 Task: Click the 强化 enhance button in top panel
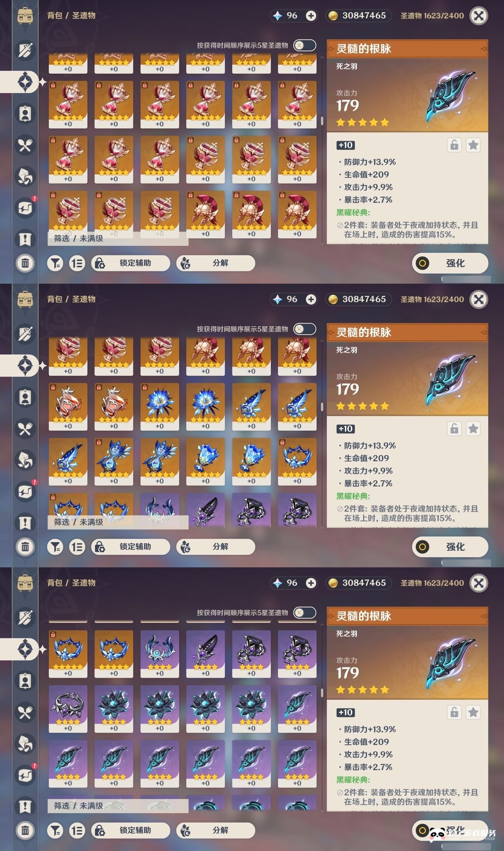[x=450, y=263]
